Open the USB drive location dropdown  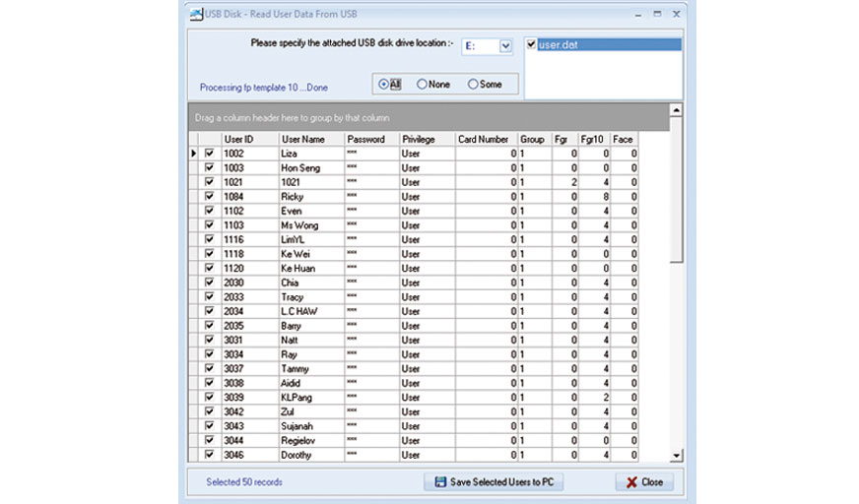point(505,46)
